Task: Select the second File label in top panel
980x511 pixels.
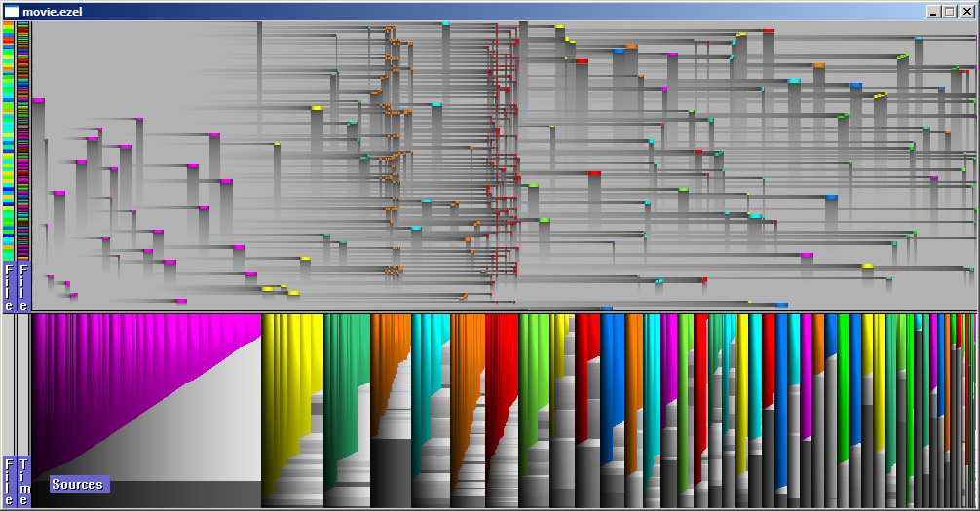Action: (23, 286)
